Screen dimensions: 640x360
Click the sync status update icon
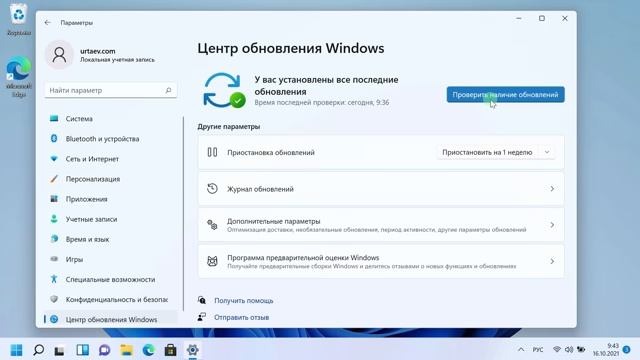[x=223, y=91]
